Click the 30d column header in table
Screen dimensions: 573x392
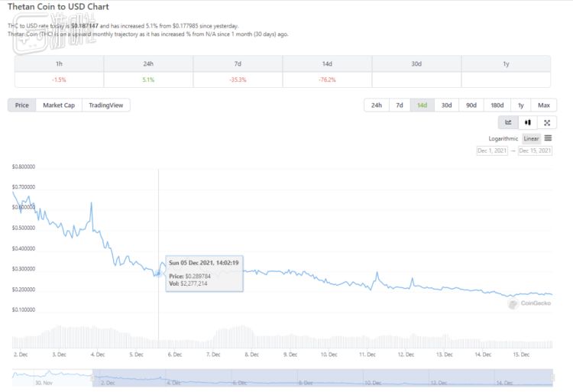coord(416,63)
